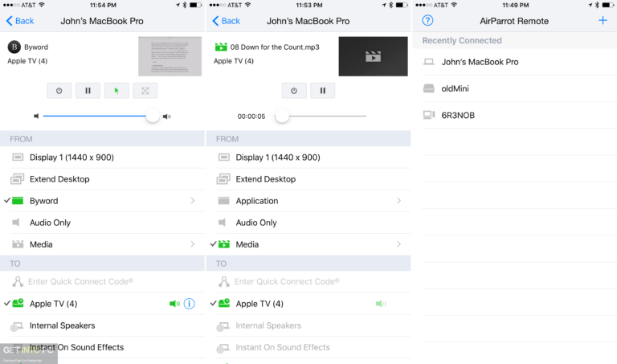Select Instant On Sound Effects in Byword screen
617x364 pixels.
102,347
